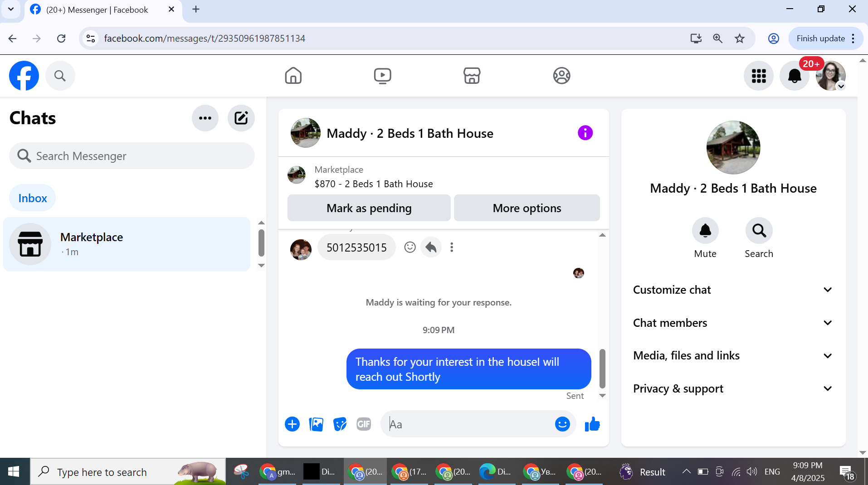
Task: Open the Video (Watch) icon
Action: click(x=382, y=76)
